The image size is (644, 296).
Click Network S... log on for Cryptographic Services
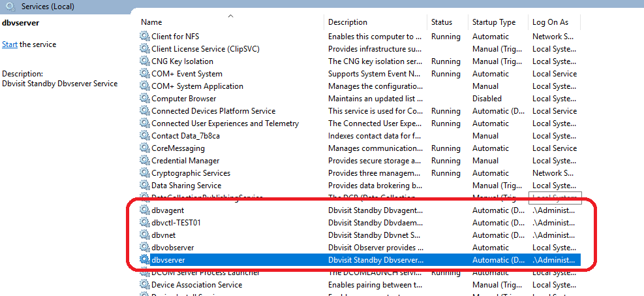(x=553, y=173)
